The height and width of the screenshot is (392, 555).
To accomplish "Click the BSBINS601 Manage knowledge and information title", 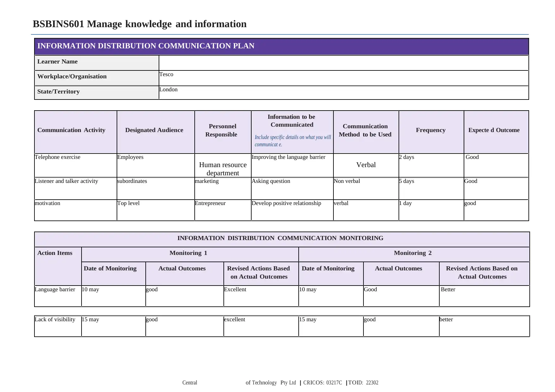I will [x=140, y=24].
